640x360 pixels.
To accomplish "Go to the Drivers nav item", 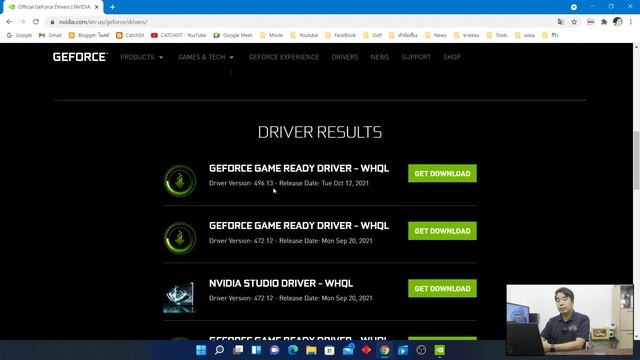I will 344,57.
